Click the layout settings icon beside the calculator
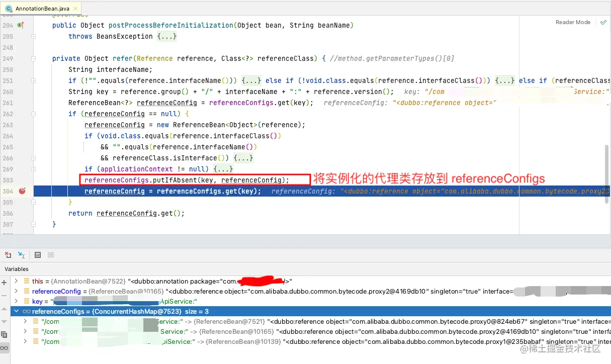 (50, 255)
